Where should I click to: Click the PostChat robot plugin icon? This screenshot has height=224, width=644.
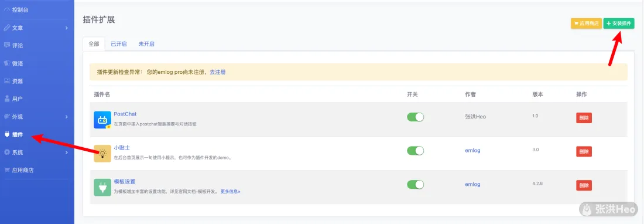pyautogui.click(x=102, y=120)
